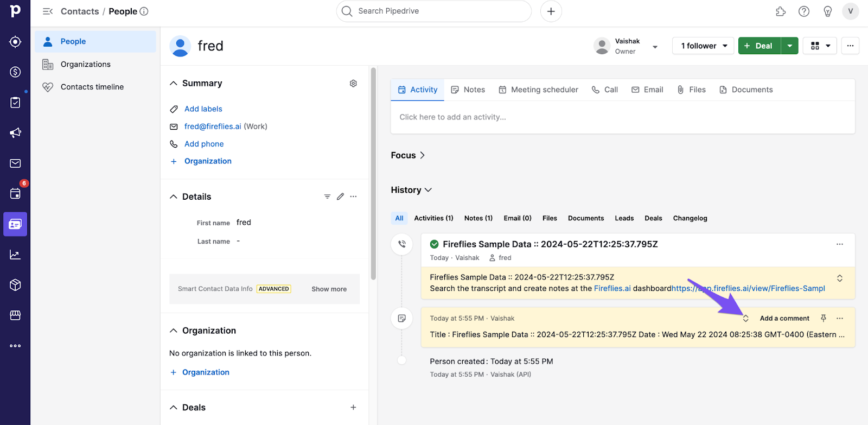The width and height of the screenshot is (868, 425).
Task: Toggle the Fireflies activity done checkmark
Action: [x=435, y=244]
